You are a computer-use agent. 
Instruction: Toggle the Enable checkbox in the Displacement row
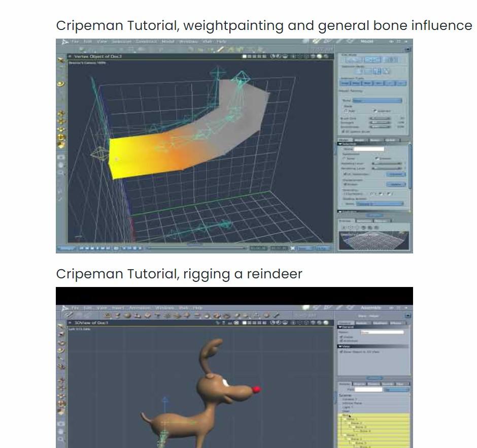(345, 184)
